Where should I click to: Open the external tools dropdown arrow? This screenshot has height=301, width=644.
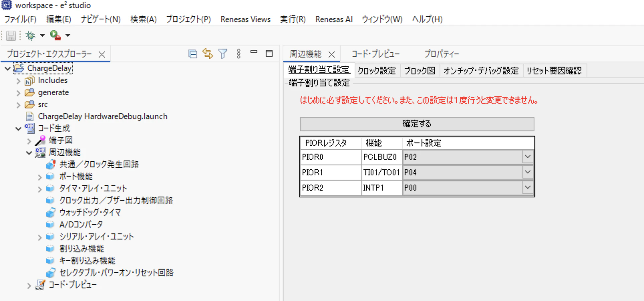(68, 35)
